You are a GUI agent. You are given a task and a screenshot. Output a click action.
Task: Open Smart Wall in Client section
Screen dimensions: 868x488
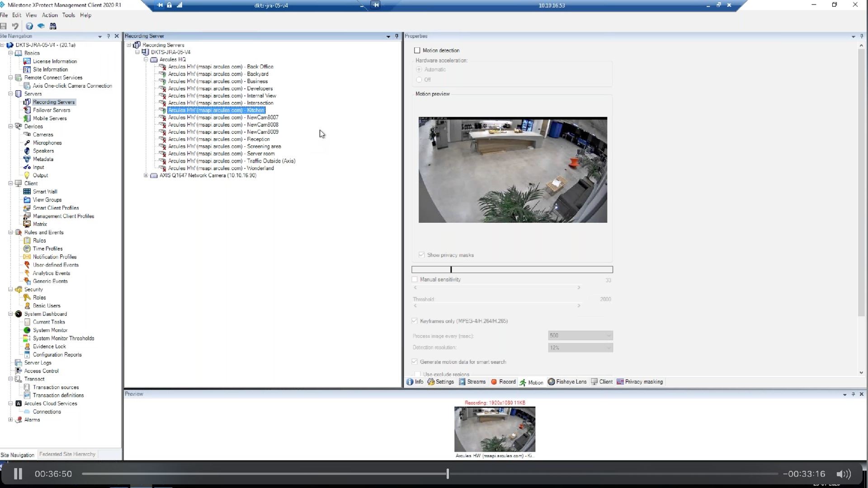[x=45, y=192]
